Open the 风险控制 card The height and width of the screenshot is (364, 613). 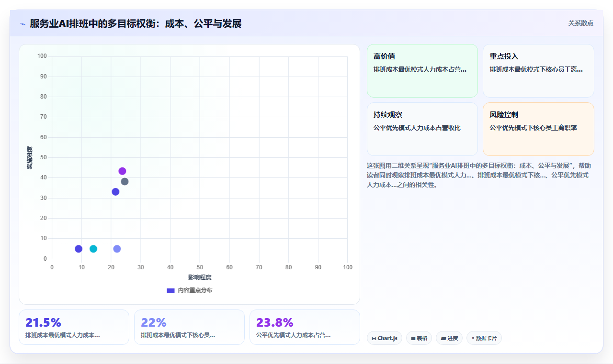(538, 129)
